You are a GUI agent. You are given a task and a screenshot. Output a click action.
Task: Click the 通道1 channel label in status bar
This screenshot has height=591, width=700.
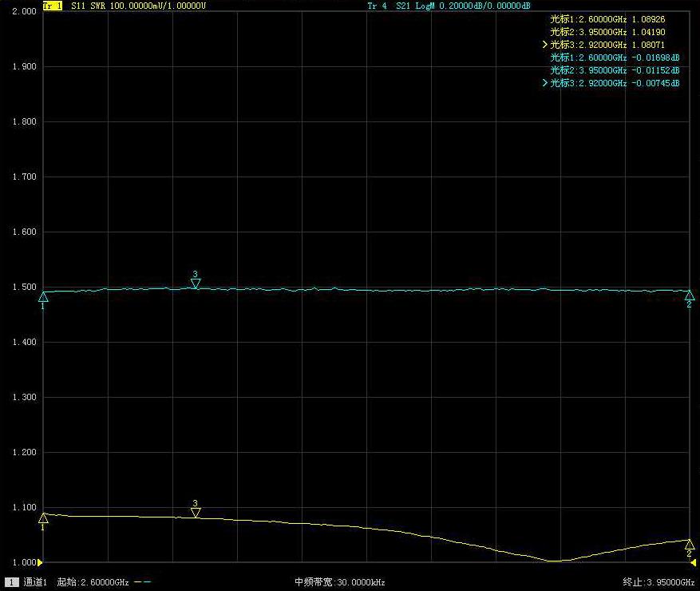36,582
